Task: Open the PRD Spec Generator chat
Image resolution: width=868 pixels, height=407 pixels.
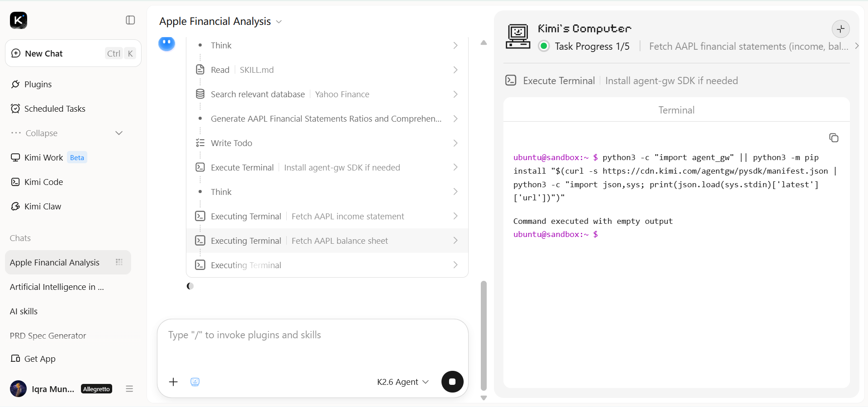Action: tap(48, 336)
